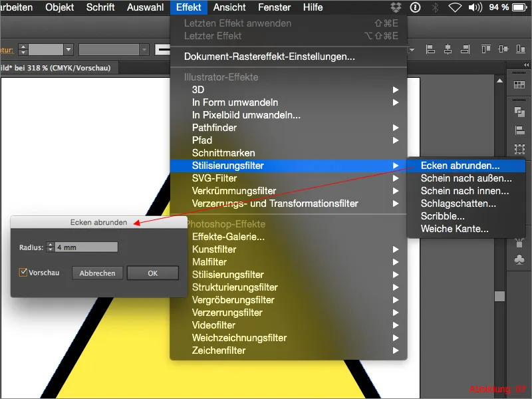Image resolution: width=532 pixels, height=399 pixels.
Task: Choose Weiche Kante... effect
Action: 466,229
